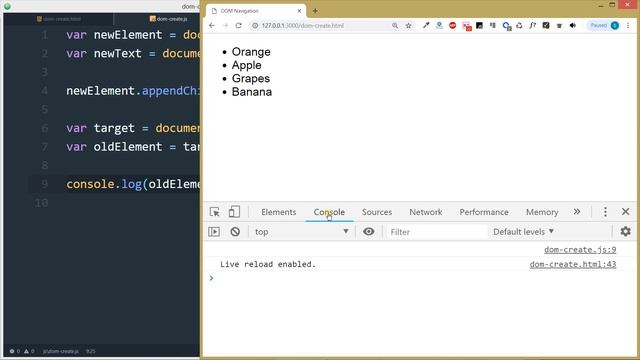Viewport: 640px width, 360px height.
Task: Open DevTools customize three-dot menu
Action: tap(605, 211)
